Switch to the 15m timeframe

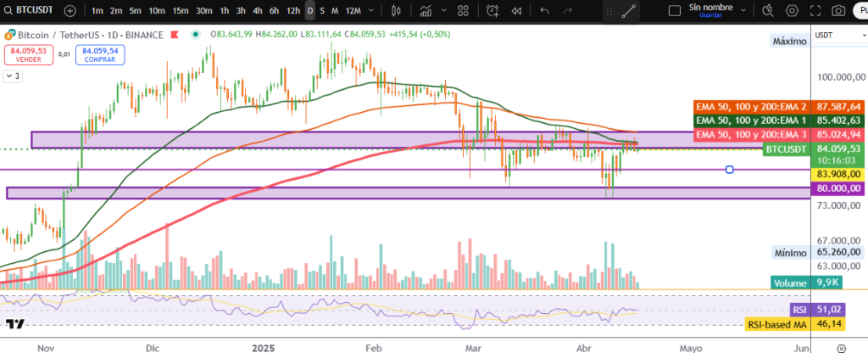180,10
